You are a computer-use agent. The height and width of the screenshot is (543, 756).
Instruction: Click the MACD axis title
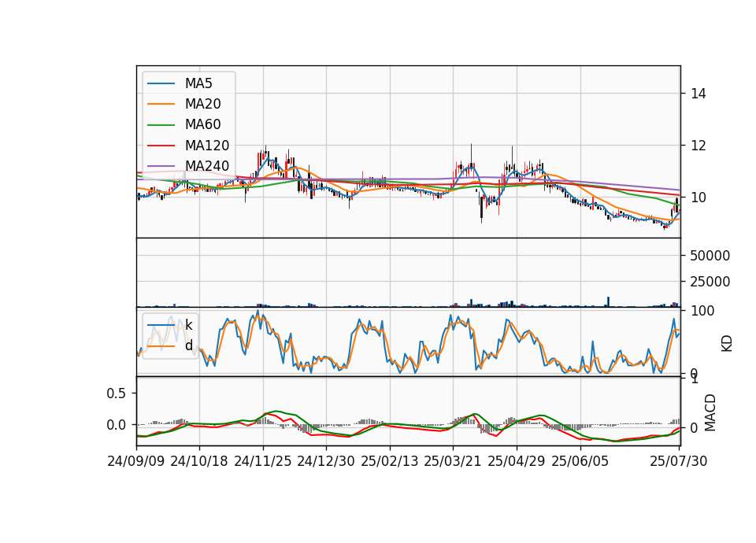710,413
